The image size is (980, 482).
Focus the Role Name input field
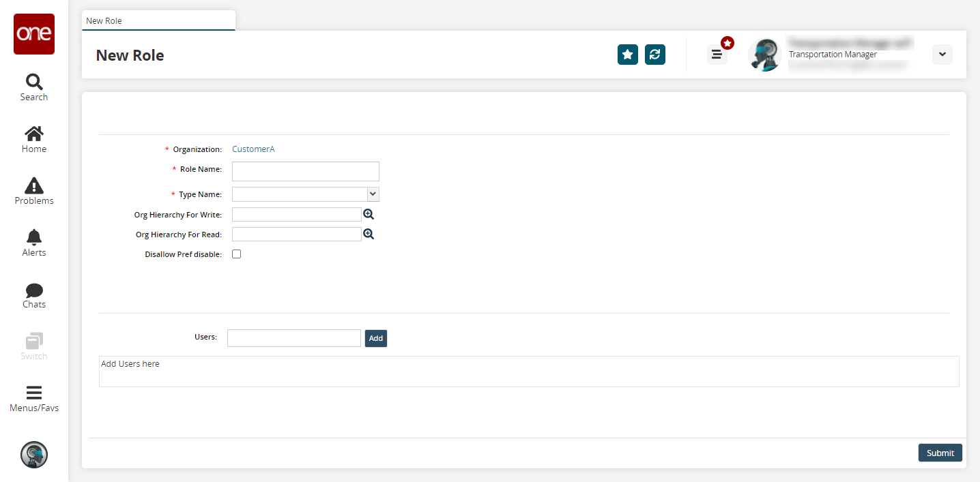[x=306, y=171]
